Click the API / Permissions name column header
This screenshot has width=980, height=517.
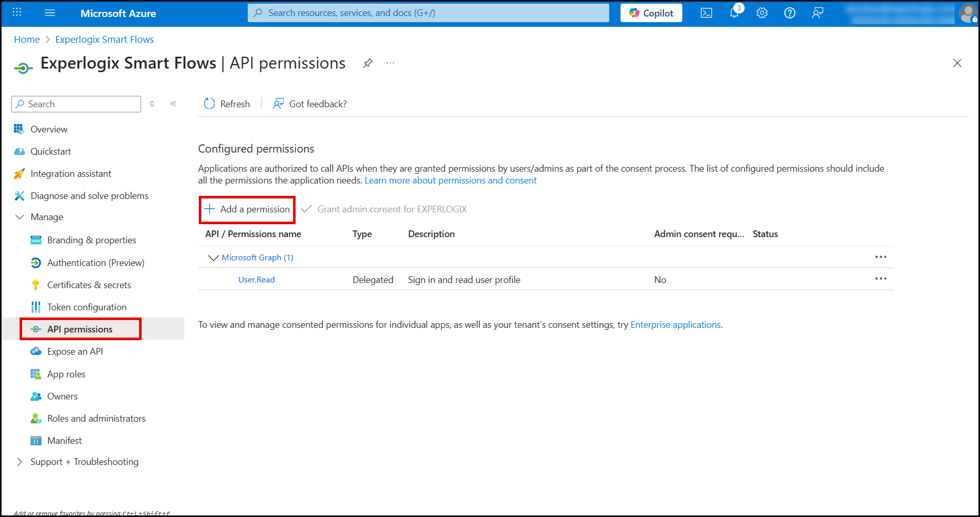coord(253,234)
